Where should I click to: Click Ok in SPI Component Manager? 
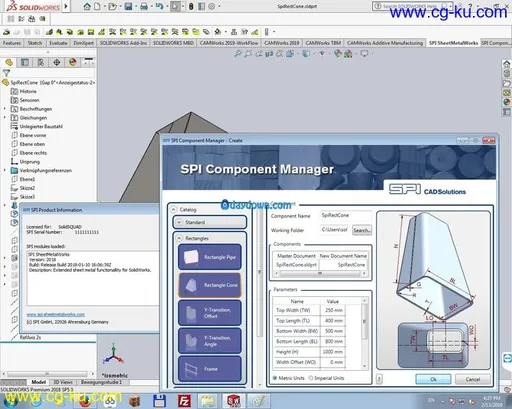(433, 379)
